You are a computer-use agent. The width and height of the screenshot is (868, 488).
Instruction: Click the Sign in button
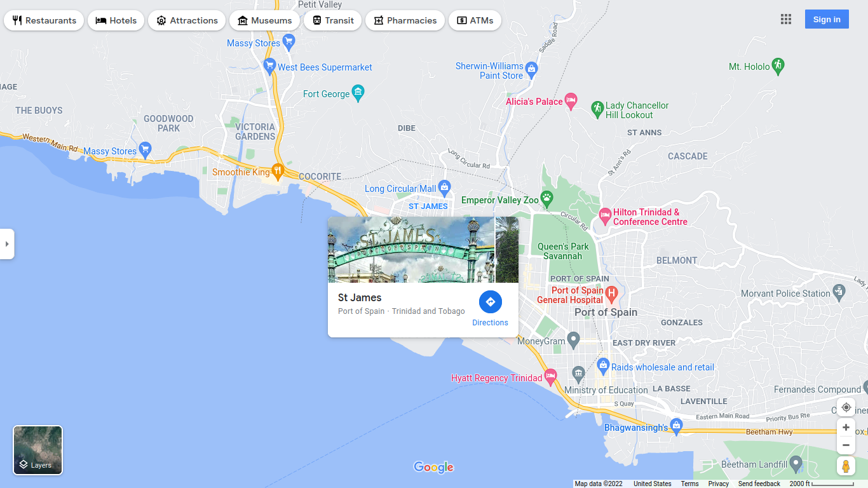[x=827, y=19]
